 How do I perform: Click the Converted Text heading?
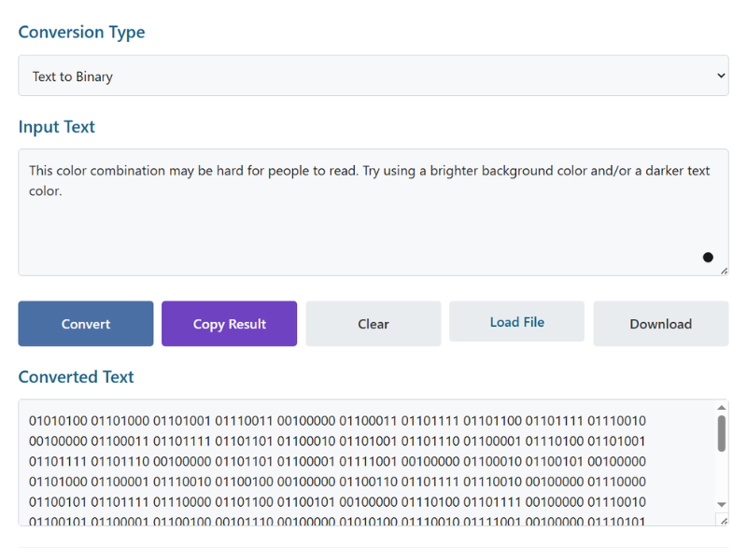[77, 377]
